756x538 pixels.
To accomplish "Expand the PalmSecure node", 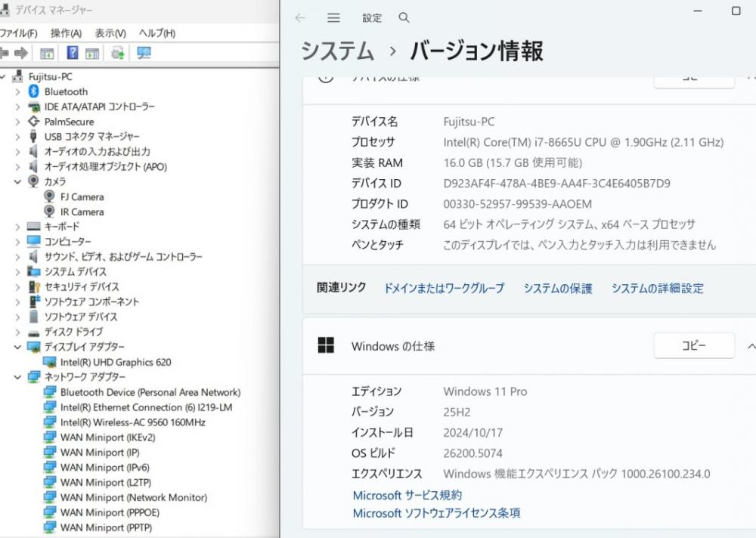I will tap(17, 122).
